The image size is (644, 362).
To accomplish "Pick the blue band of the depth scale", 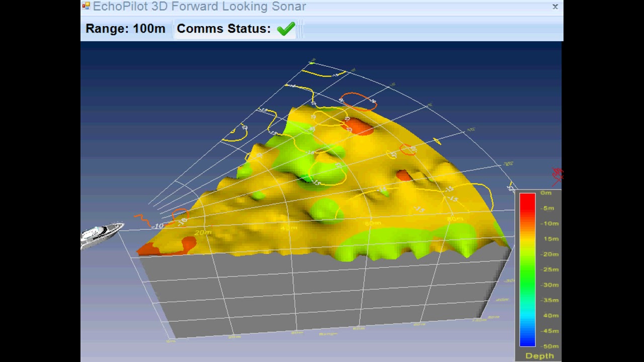I will [x=527, y=337].
